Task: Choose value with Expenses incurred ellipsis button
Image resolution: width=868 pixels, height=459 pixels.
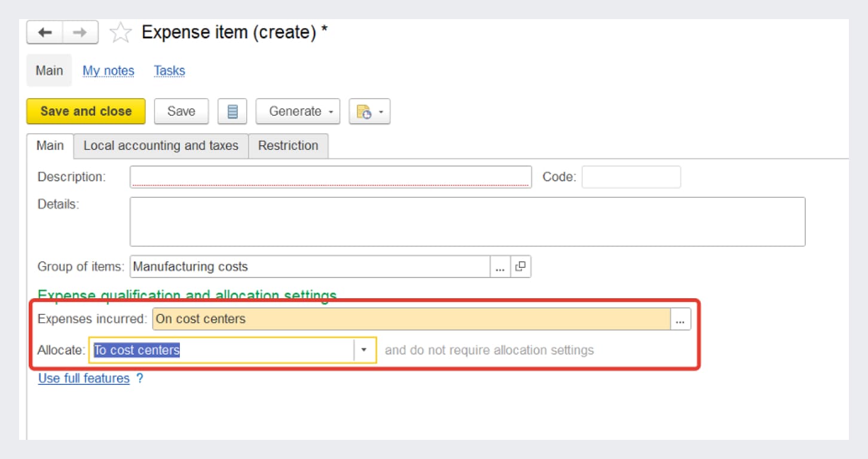Action: tap(680, 319)
